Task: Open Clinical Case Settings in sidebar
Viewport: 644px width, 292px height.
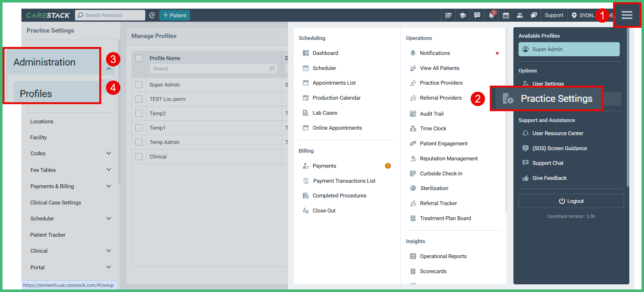Action: tap(56, 203)
